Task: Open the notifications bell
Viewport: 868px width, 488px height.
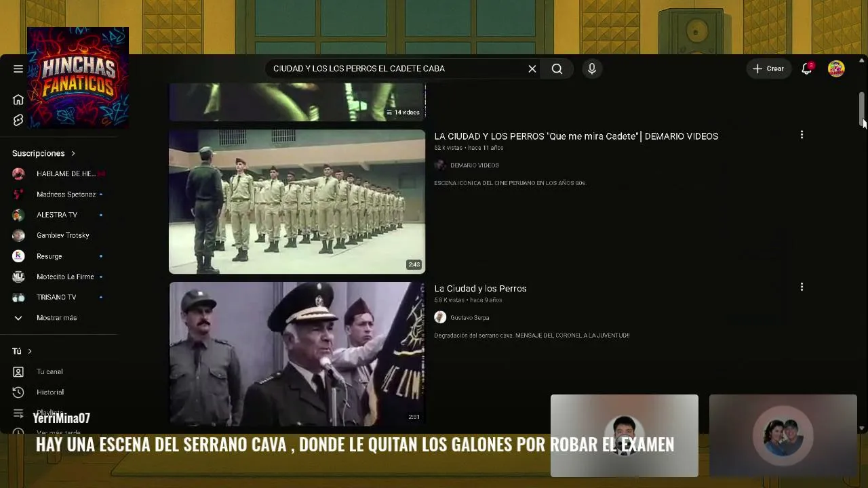Action: click(806, 68)
